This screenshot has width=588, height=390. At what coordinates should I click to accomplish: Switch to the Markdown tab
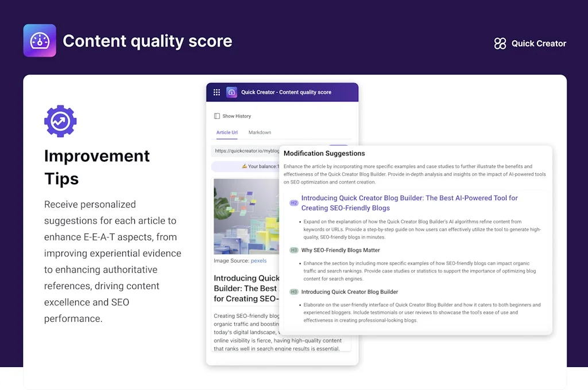click(260, 132)
